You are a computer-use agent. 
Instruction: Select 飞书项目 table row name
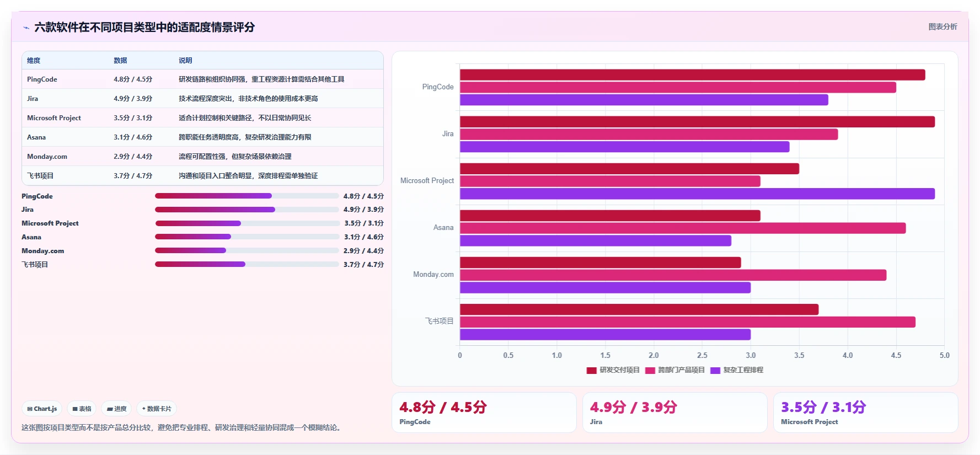(40, 176)
